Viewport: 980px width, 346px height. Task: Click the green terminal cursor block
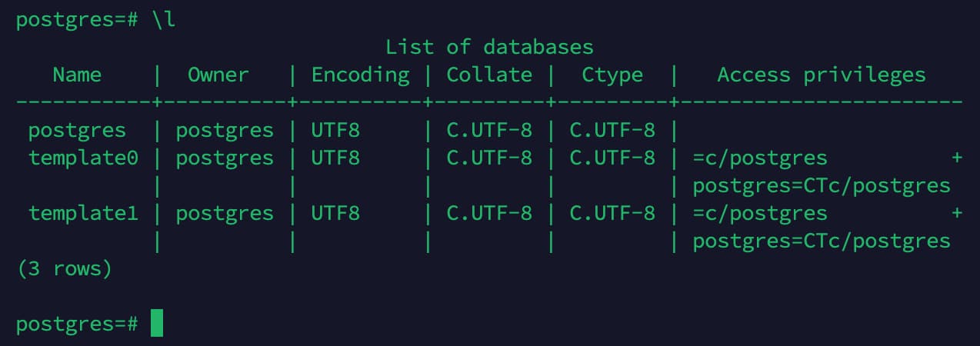click(x=157, y=323)
